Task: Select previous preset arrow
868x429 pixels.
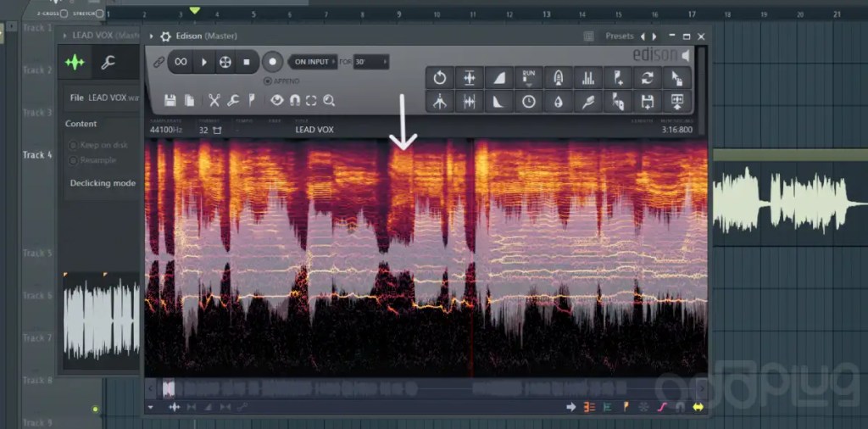Action: (643, 36)
